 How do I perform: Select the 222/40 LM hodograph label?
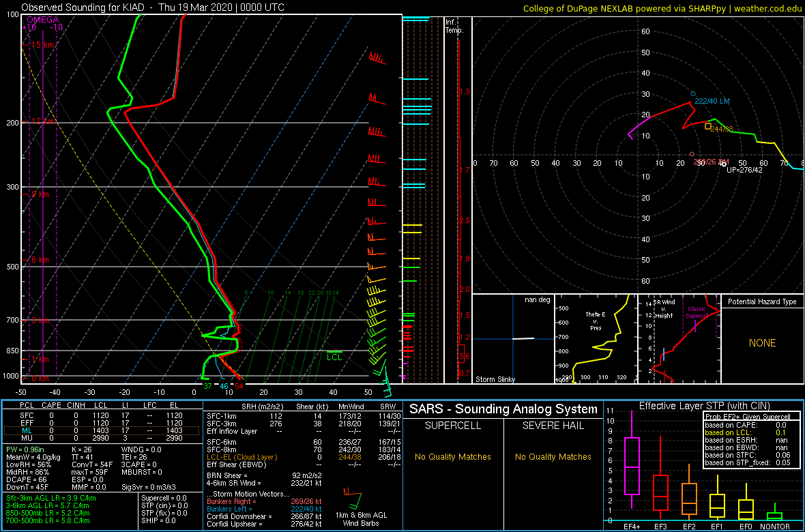pyautogui.click(x=712, y=101)
